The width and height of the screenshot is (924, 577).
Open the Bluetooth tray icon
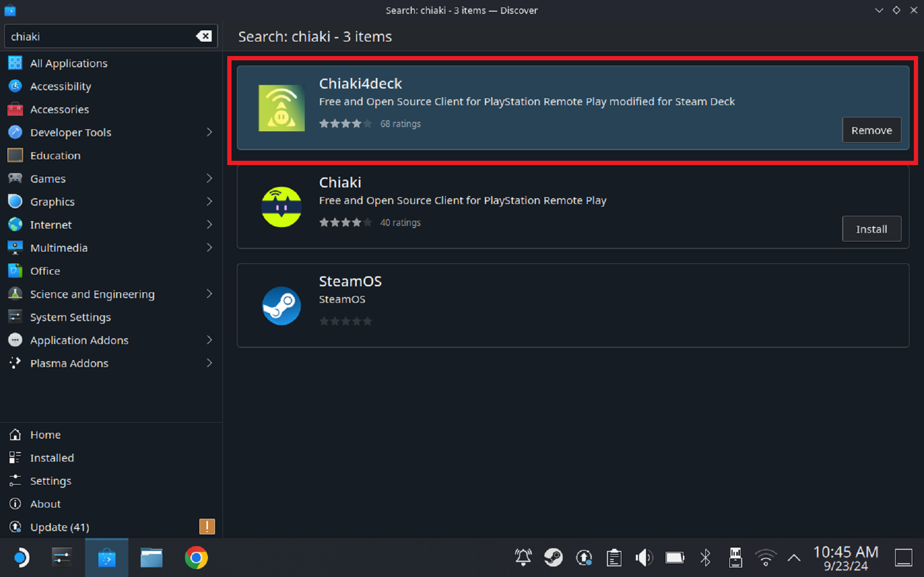pyautogui.click(x=706, y=557)
